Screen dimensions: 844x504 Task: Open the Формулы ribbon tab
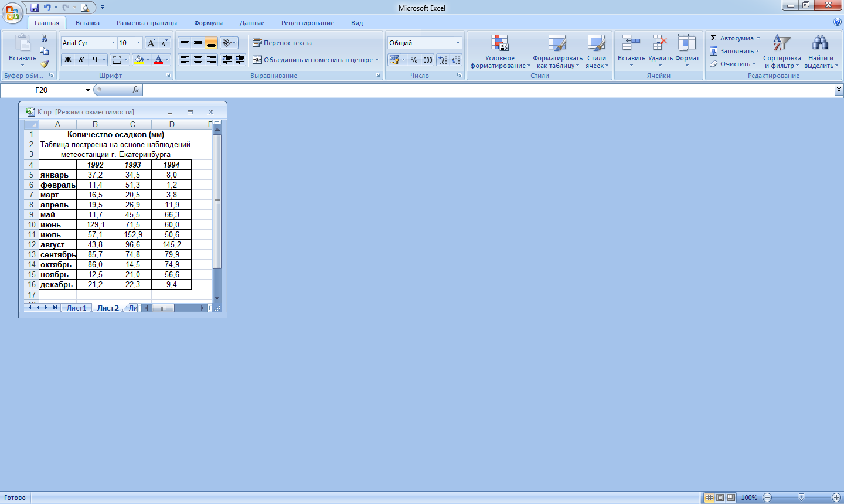coord(208,23)
